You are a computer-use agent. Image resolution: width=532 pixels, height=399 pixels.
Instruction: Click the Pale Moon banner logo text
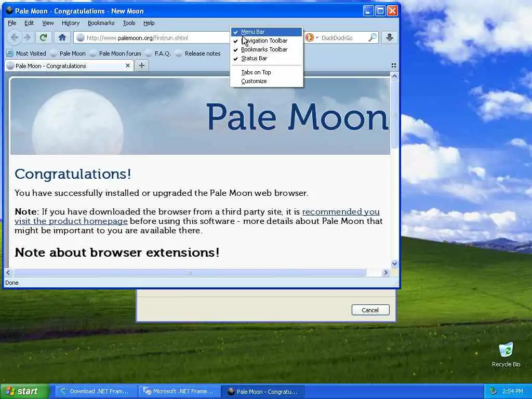[x=297, y=116]
